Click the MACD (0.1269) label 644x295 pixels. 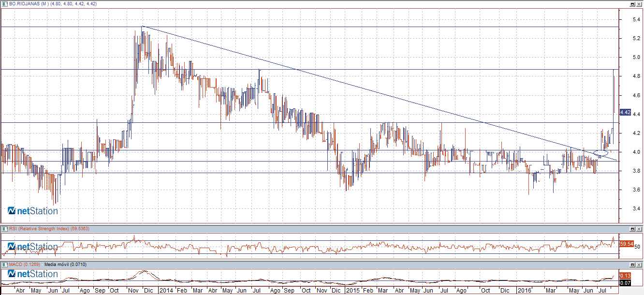[x=25, y=265]
